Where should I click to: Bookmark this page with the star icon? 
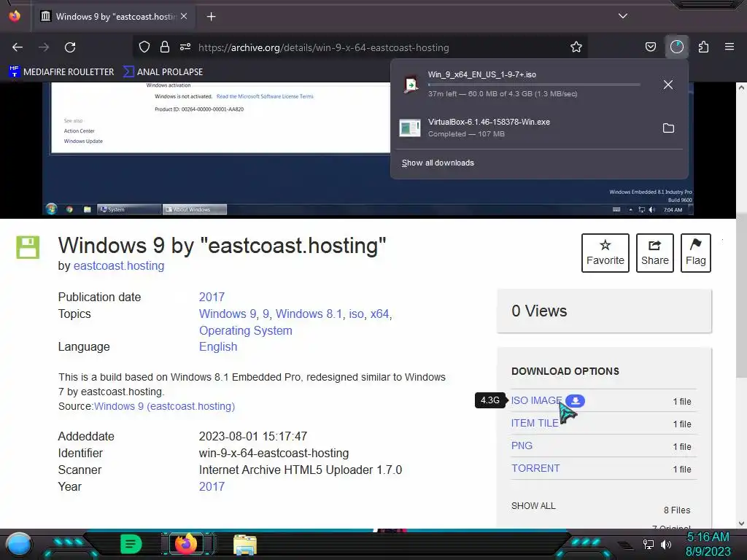(x=576, y=47)
